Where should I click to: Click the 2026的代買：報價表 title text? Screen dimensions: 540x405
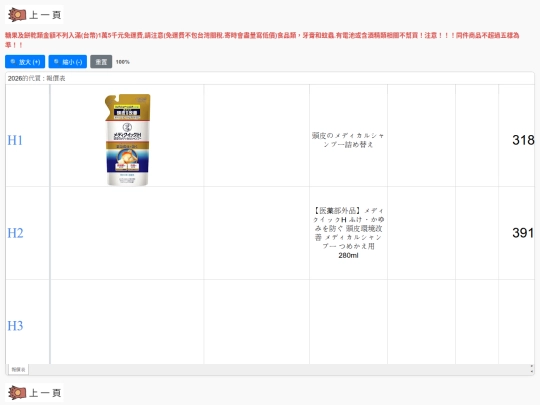point(37,78)
